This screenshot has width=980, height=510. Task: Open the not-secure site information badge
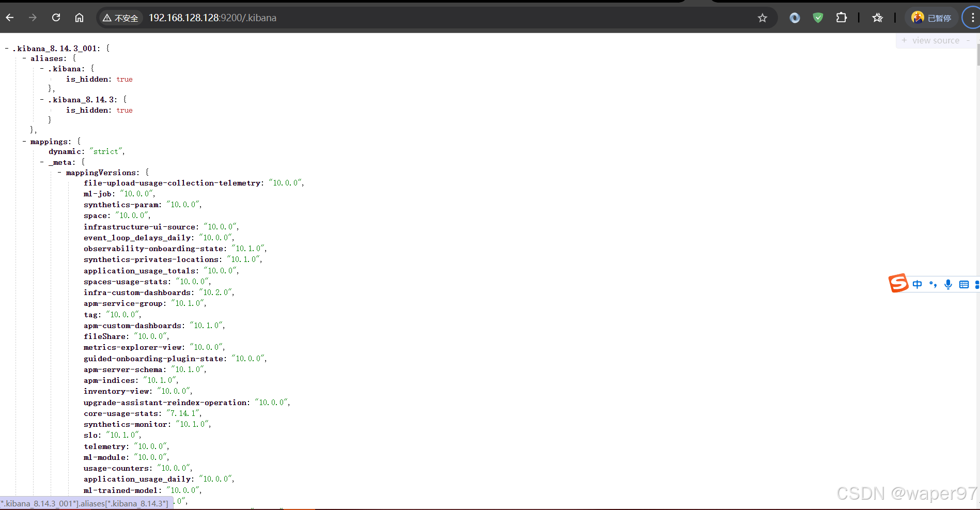[120, 18]
